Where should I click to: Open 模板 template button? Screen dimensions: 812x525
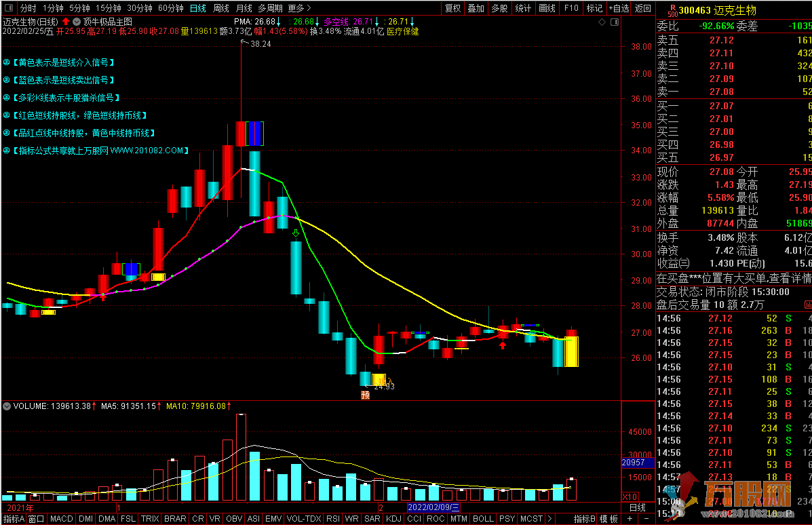(608, 519)
